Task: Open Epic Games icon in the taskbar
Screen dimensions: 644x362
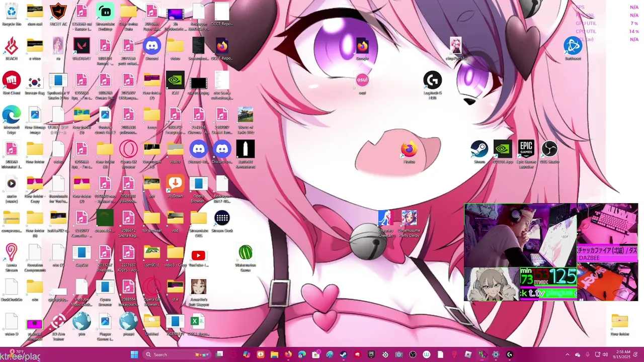Action: (x=371, y=354)
